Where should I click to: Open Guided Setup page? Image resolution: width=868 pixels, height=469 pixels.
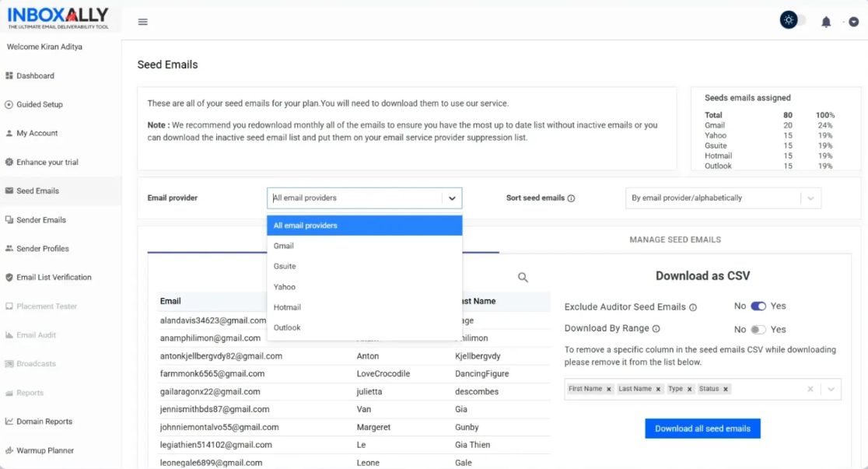tap(40, 104)
